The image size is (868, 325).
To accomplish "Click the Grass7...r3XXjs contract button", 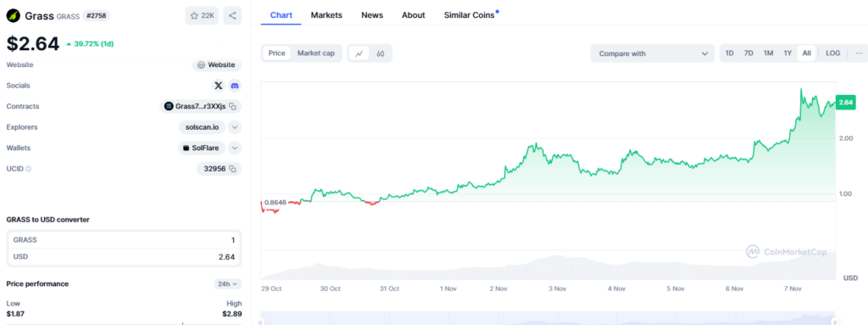I will click(x=201, y=106).
